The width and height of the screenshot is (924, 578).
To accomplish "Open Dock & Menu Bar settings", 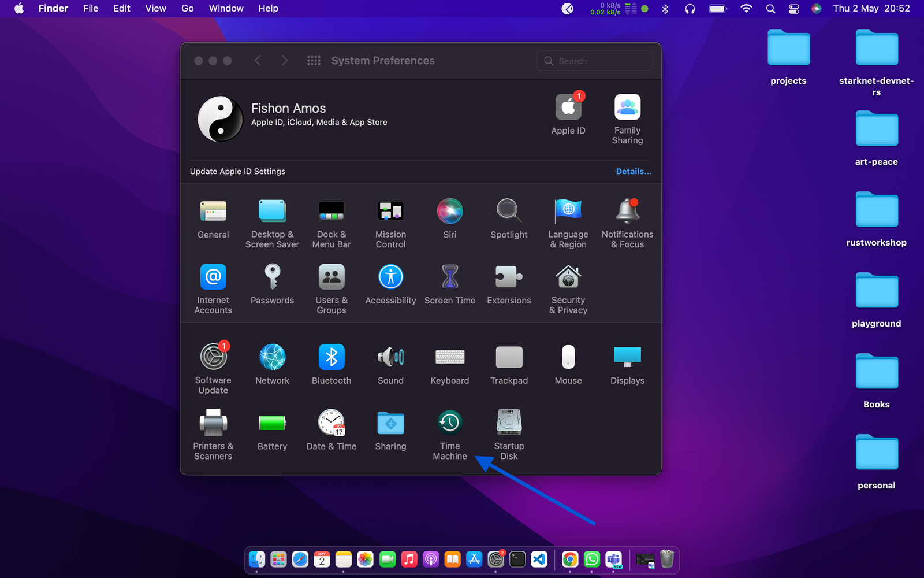I will tap(331, 212).
